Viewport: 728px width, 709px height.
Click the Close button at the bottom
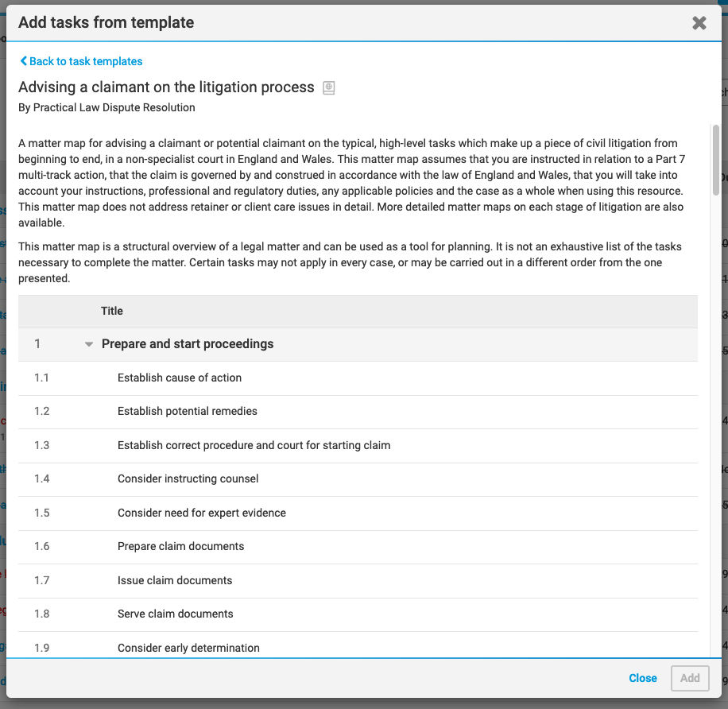tap(643, 678)
